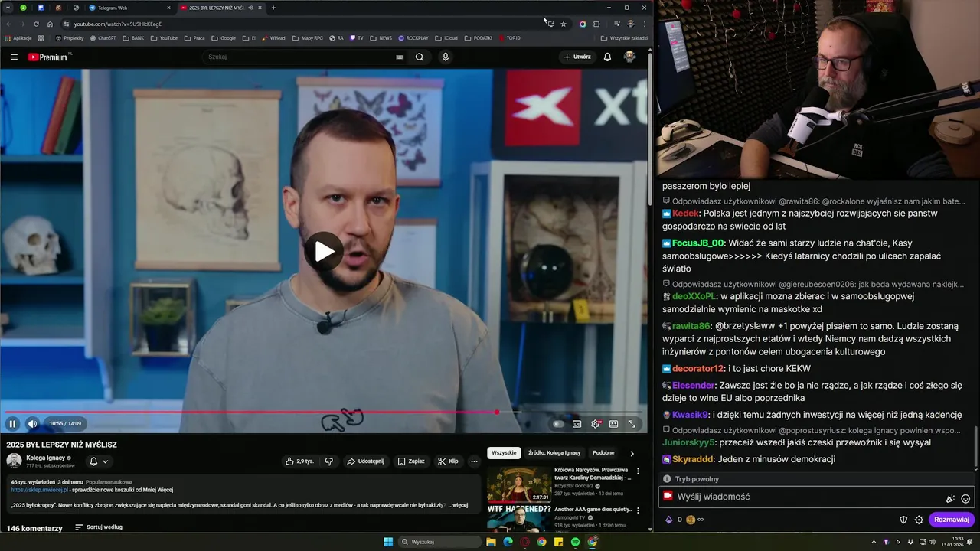Open the Windows Start menu
Screen dimensions: 980x551
(x=388, y=542)
